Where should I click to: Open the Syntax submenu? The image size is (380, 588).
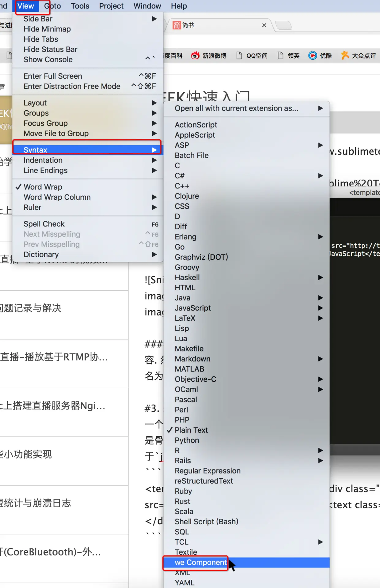click(88, 150)
